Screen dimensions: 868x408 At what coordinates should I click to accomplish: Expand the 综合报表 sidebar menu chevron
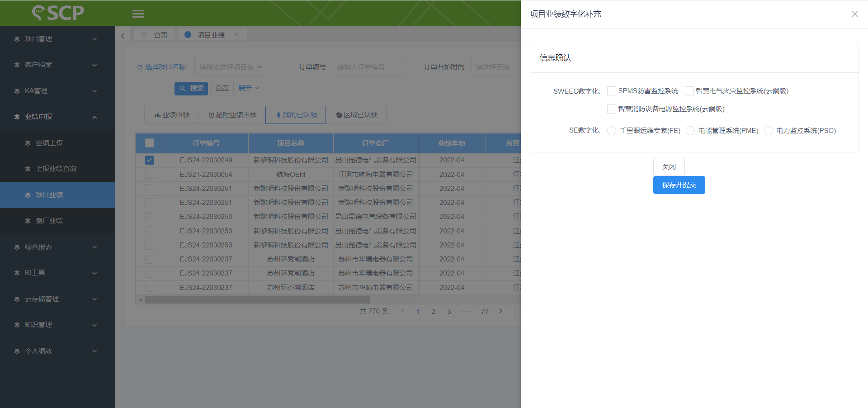tap(94, 247)
